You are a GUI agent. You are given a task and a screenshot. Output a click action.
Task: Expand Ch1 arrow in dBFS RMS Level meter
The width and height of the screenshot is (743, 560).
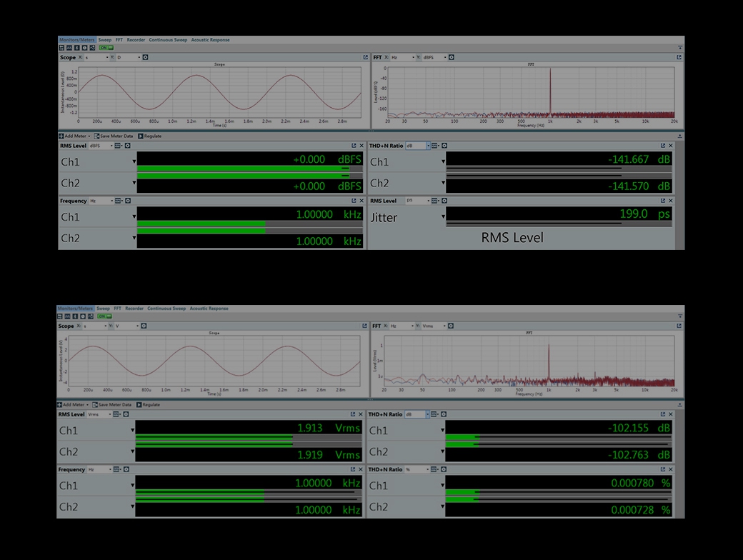134,161
